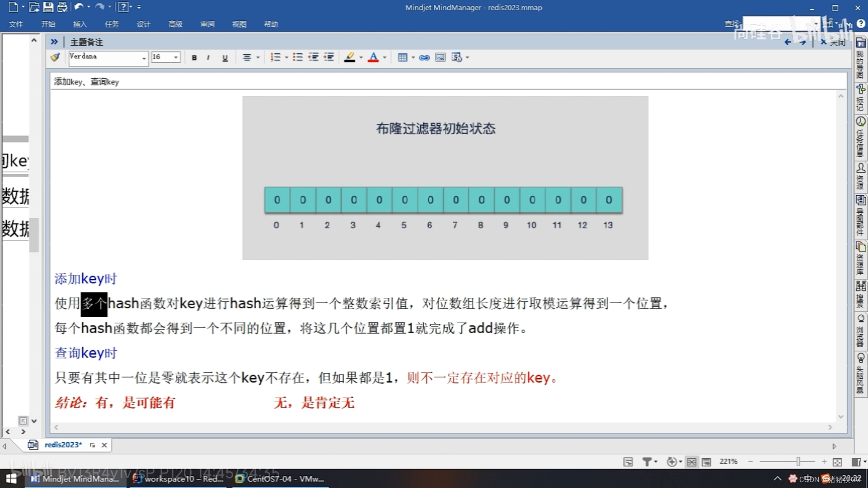
Task: Click the text alignment icon
Action: coord(247,57)
